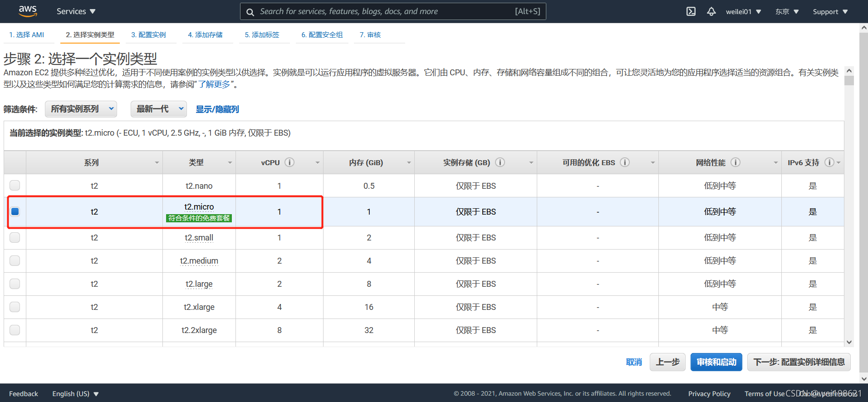This screenshot has height=402, width=868.
Task: Click the t2.large type name
Action: click(199, 284)
